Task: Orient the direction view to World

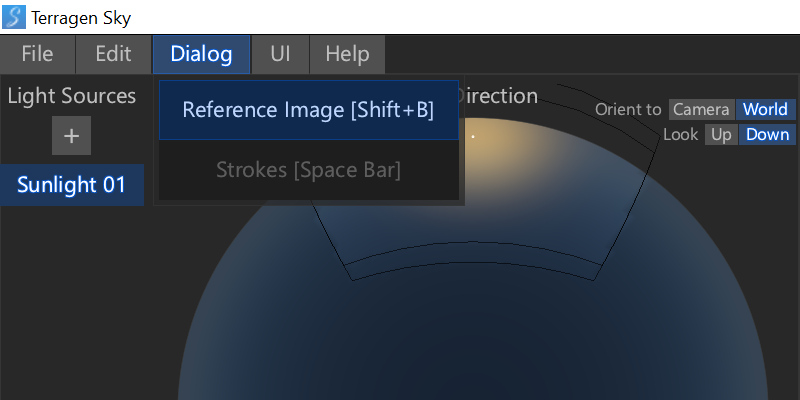Action: pos(766,110)
